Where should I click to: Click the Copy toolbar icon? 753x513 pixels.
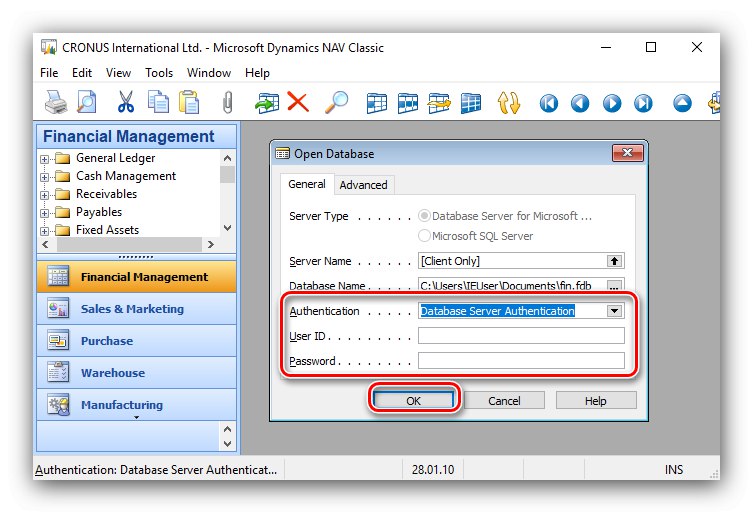[x=158, y=102]
